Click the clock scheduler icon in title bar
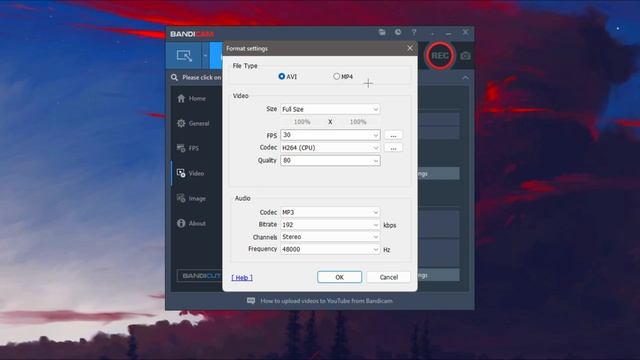The height and width of the screenshot is (360, 640). tap(398, 32)
